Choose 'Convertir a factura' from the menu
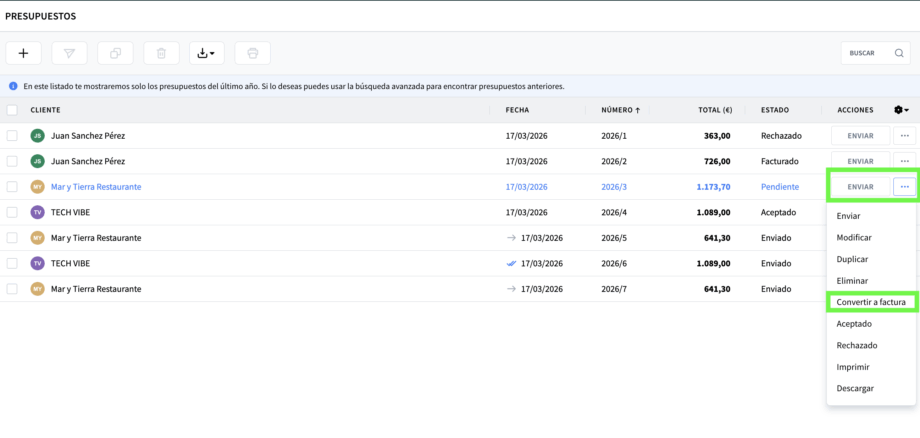Viewport: 920px width, 438px height. pyautogui.click(x=870, y=301)
